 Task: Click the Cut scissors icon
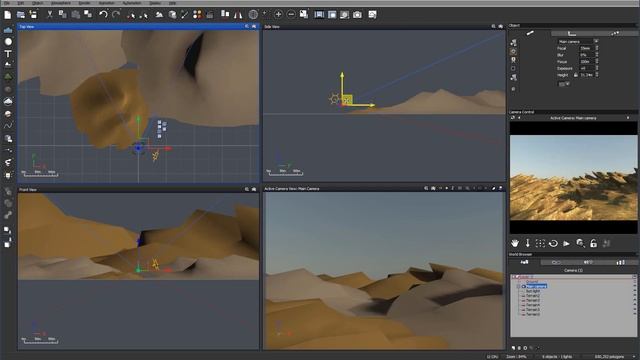click(x=50, y=15)
